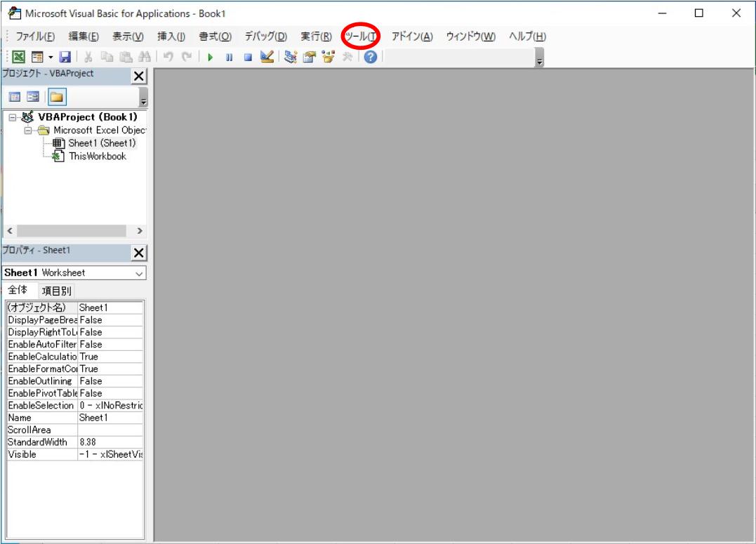Viewport: 756px width, 544px height.
Task: Toggle folder view in the Project Explorer
Action: (x=55, y=95)
